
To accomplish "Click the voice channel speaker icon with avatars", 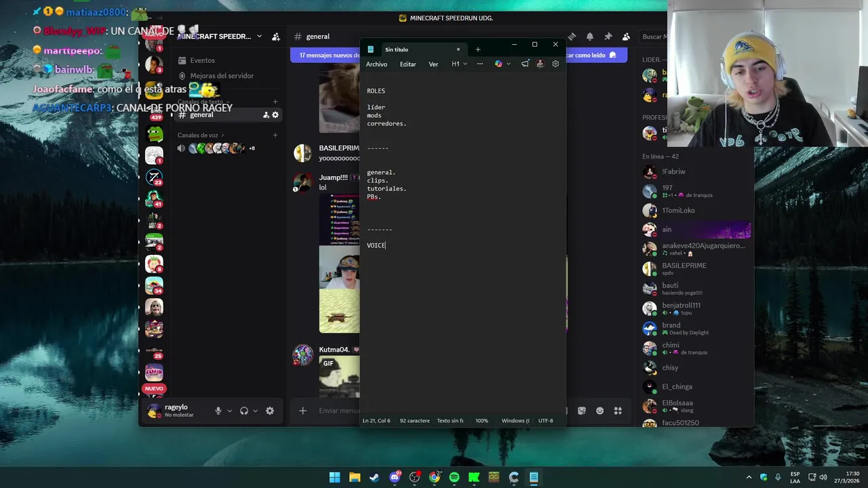I will click(x=181, y=148).
